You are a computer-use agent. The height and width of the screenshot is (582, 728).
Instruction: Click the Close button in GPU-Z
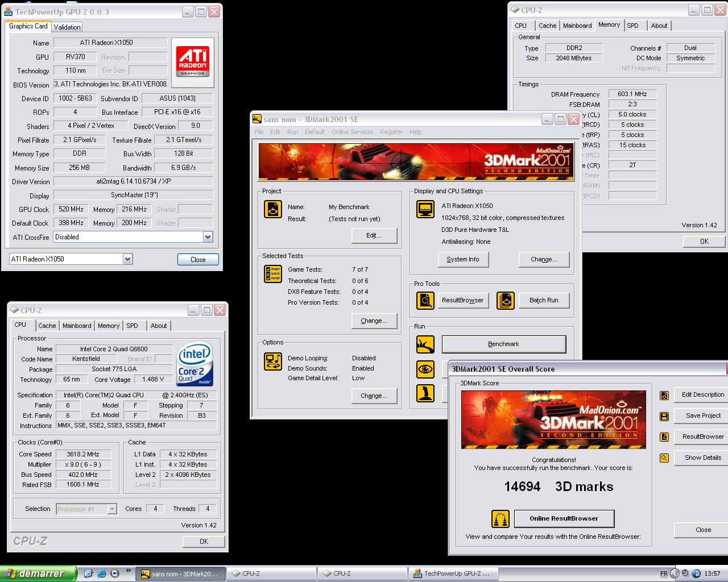click(198, 259)
